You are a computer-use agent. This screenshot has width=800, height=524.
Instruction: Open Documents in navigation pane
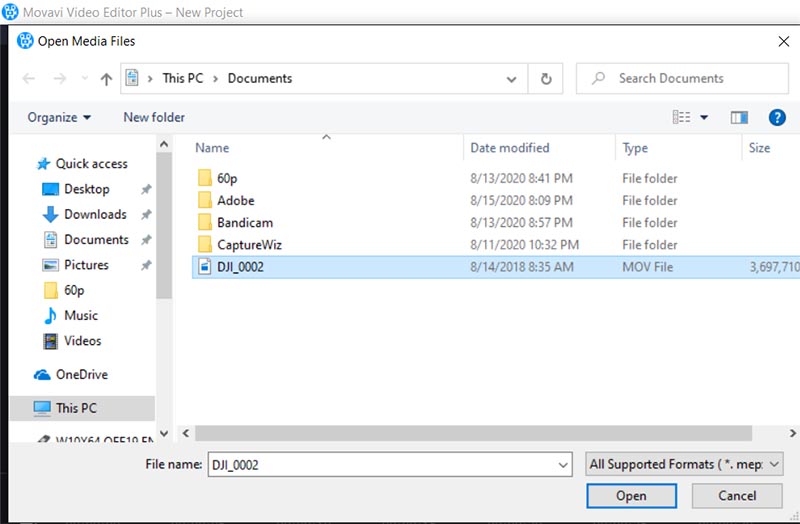[x=85, y=240]
